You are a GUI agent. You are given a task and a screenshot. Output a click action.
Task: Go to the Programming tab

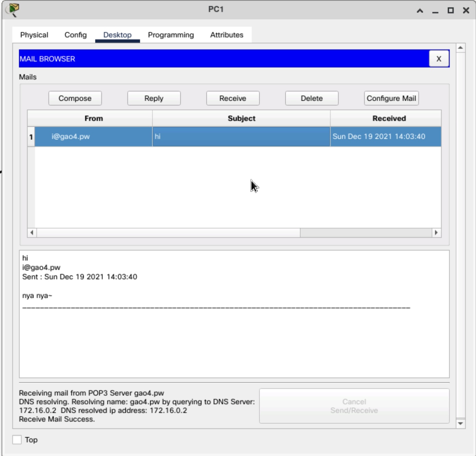(171, 35)
